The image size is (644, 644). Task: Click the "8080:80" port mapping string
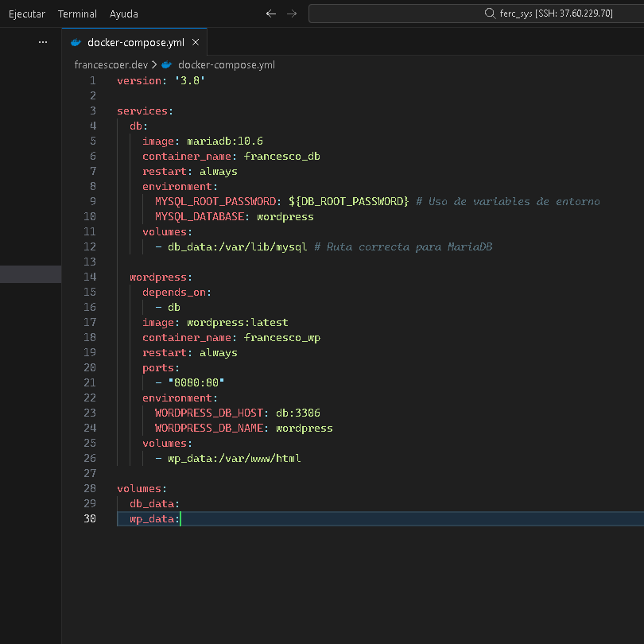coord(196,382)
